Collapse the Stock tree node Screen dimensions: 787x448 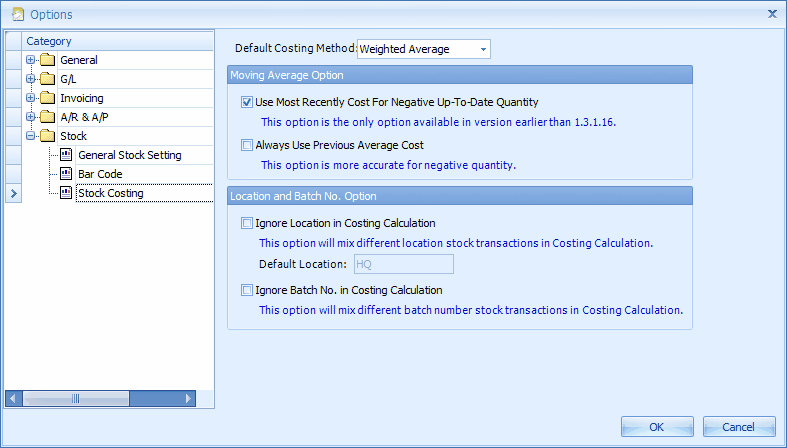31,136
